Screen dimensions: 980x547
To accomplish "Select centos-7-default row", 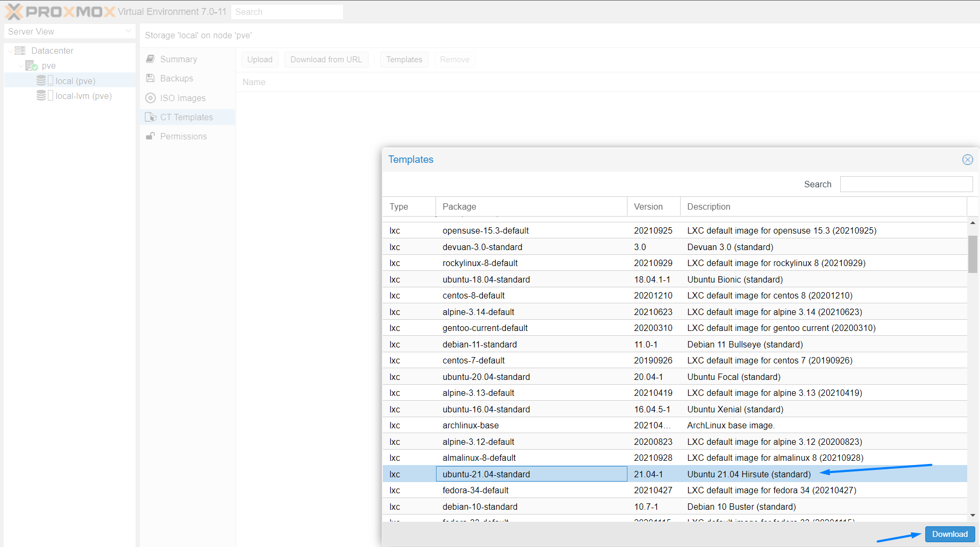I will coord(675,360).
